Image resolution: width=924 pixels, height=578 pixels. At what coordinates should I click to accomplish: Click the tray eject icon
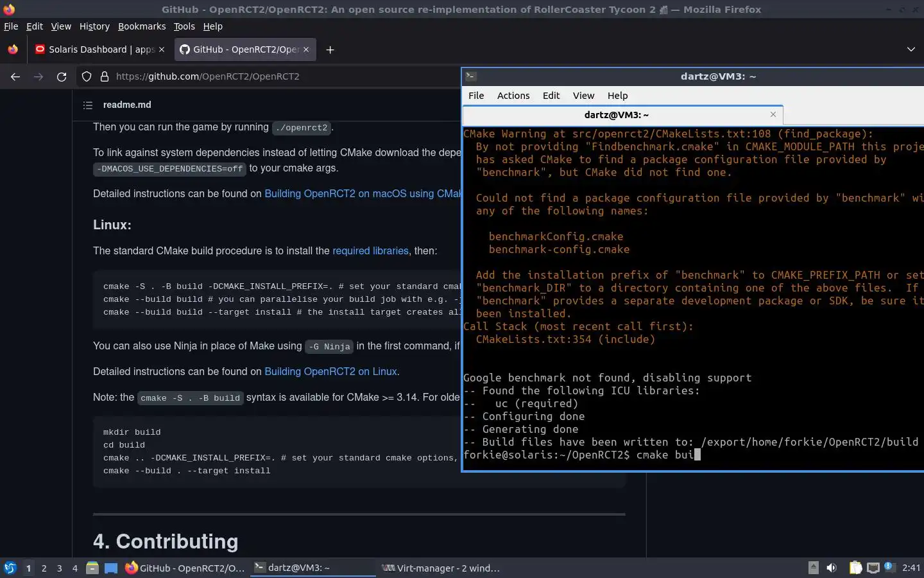click(x=813, y=568)
